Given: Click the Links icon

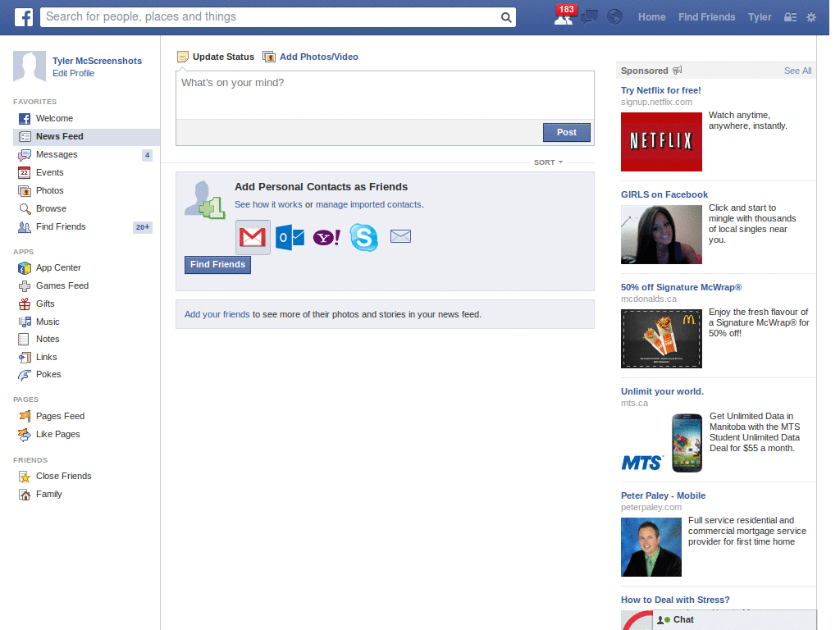Looking at the screenshot, I should coord(25,358).
